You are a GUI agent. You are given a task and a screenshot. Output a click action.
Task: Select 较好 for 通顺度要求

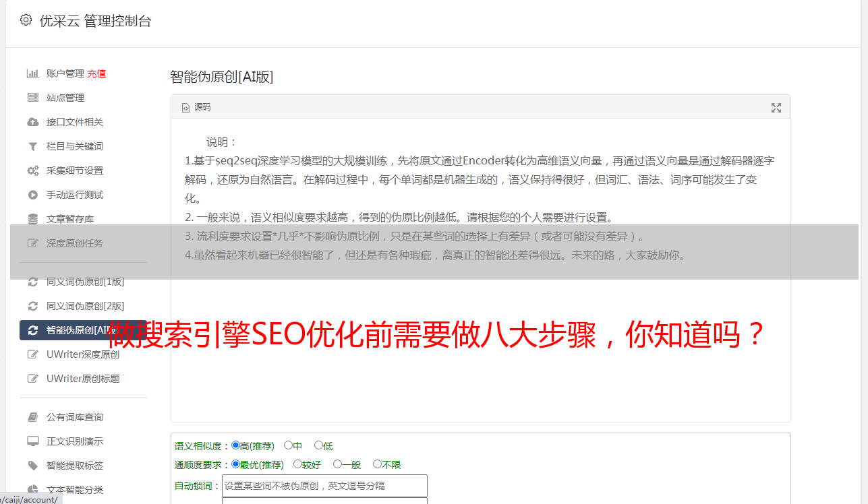[297, 464]
